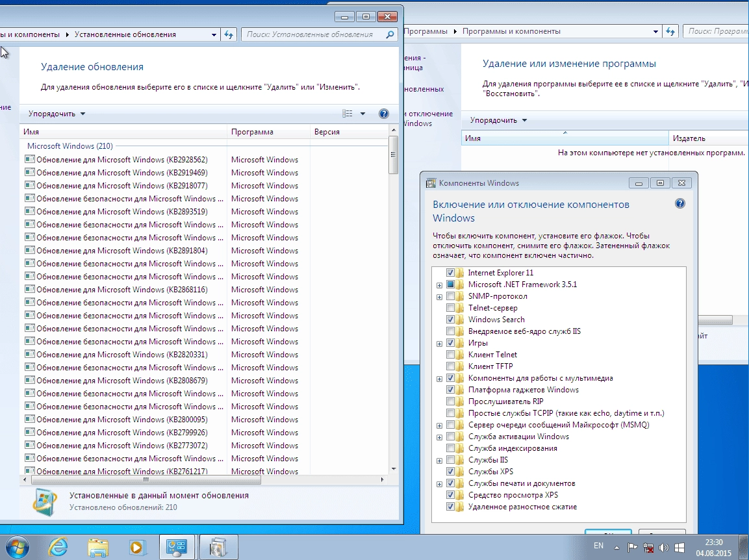Expand Компоненты для работы с мультимедиа
Viewport: 749px width, 560px height.
(440, 379)
